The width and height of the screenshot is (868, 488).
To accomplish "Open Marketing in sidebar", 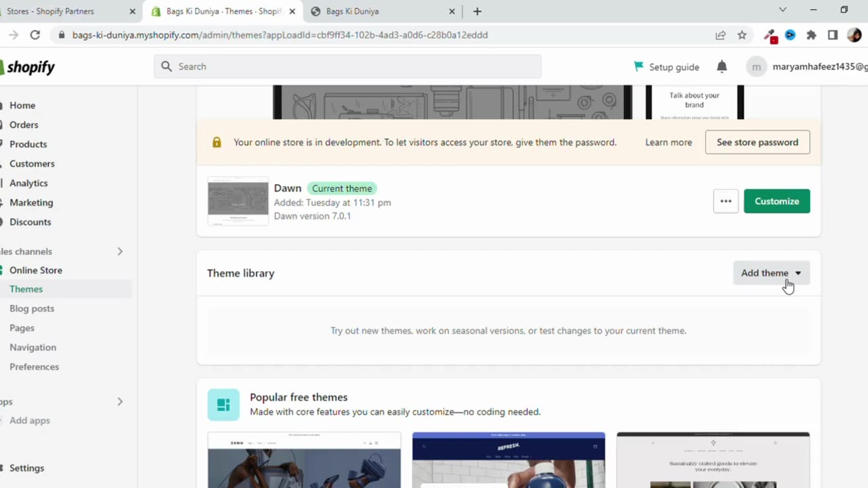I will 31,203.
